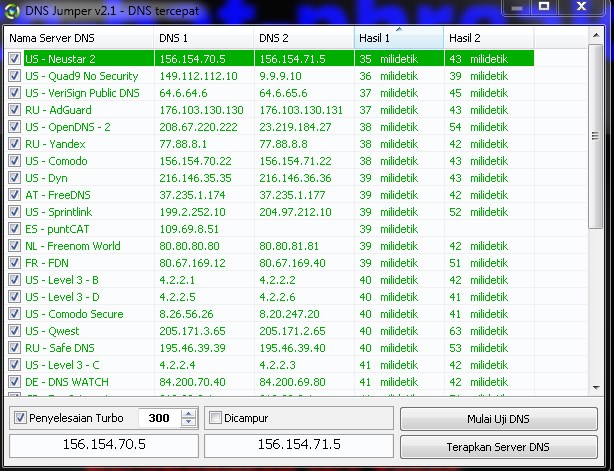Start the test with Mulai Uji DNS
This screenshot has height=471, width=614.
(498, 419)
